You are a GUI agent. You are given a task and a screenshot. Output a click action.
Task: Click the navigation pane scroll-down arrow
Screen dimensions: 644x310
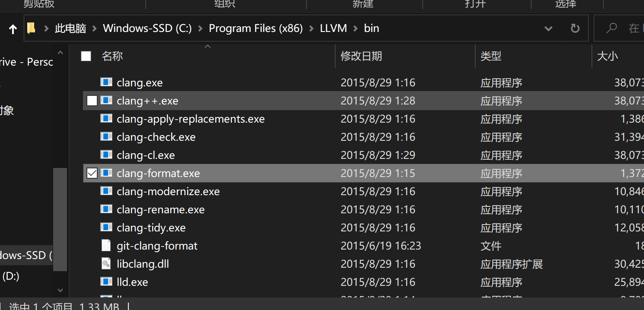click(x=60, y=290)
